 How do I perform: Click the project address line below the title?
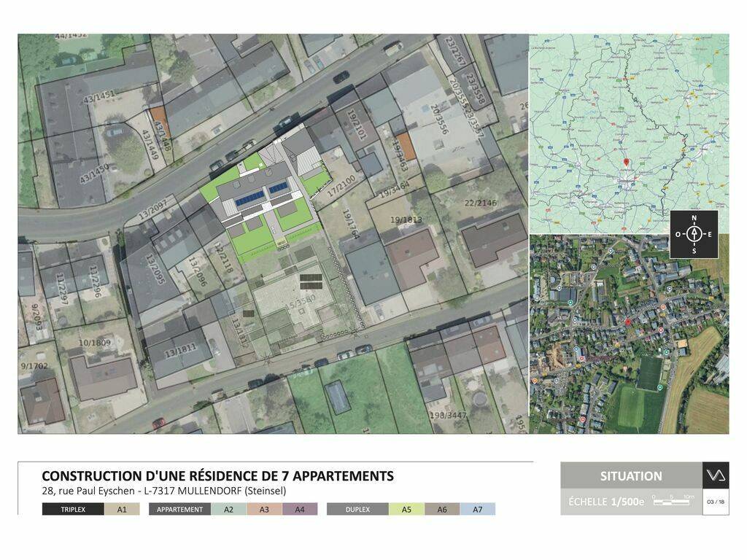(164, 491)
